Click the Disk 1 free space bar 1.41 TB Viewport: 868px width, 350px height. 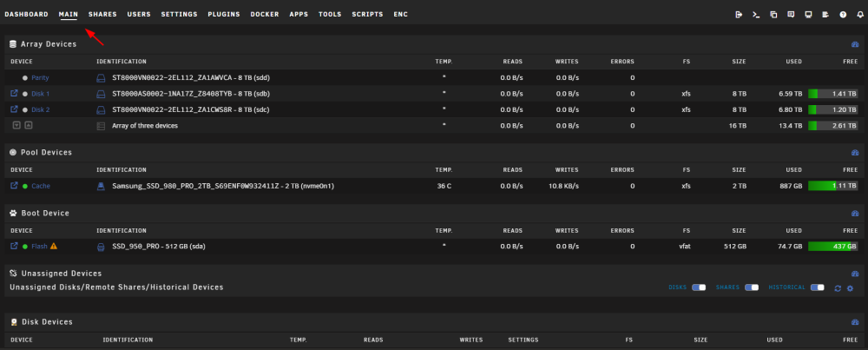click(833, 94)
